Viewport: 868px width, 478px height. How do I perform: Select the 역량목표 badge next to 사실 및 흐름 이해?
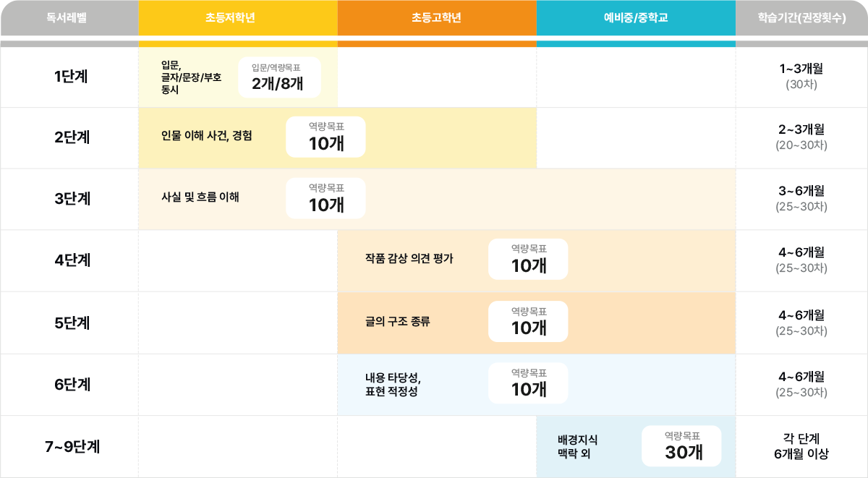click(325, 197)
